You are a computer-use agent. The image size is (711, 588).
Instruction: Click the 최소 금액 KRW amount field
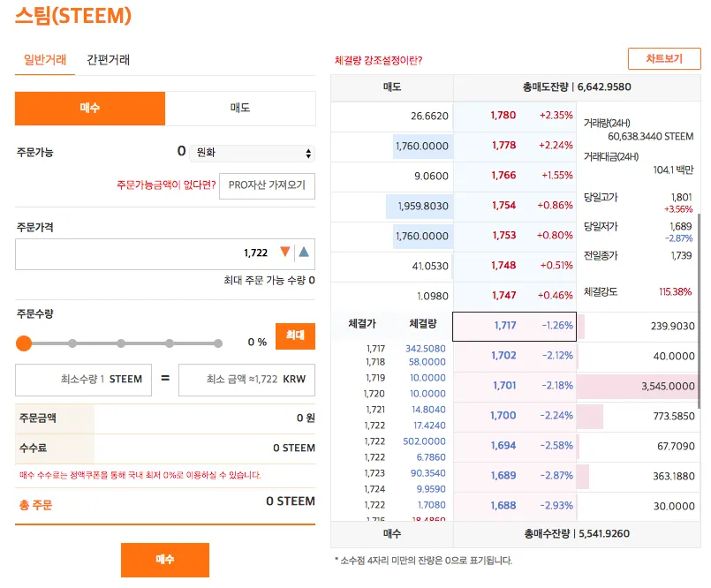[x=246, y=380]
